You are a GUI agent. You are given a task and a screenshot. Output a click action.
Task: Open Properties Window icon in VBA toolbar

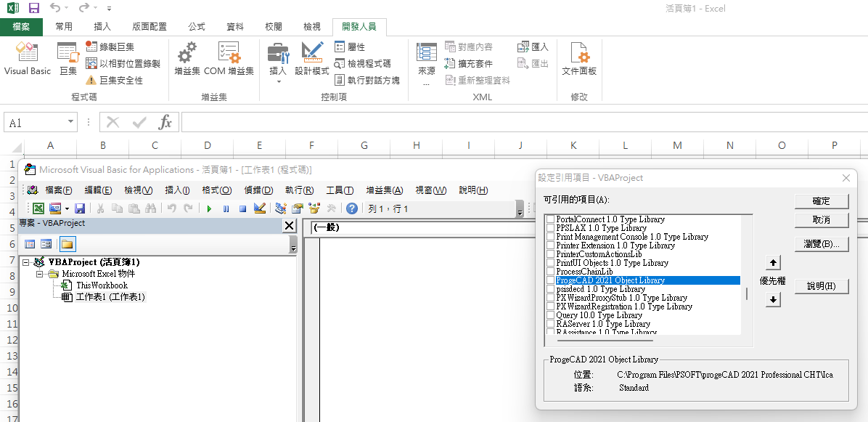pos(298,208)
